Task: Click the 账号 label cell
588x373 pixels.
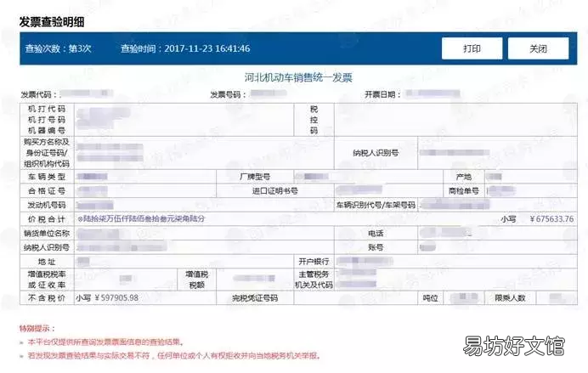Action: (x=376, y=247)
